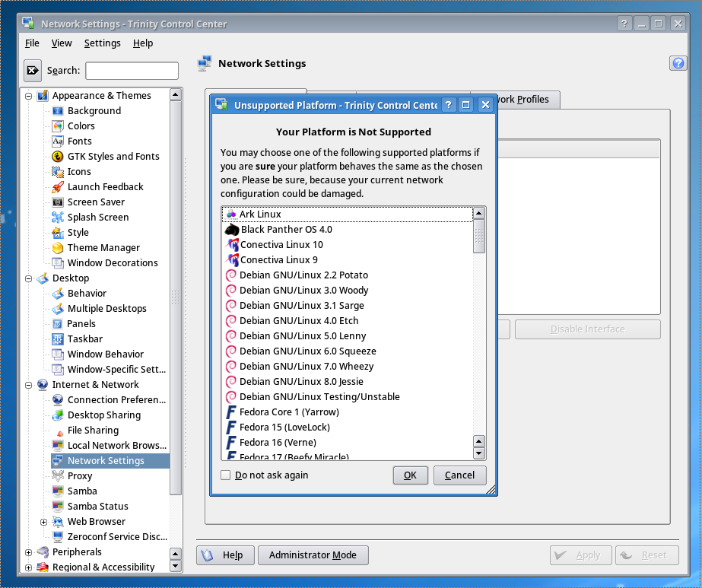Collapse the Appearance & Themes category

29,96
